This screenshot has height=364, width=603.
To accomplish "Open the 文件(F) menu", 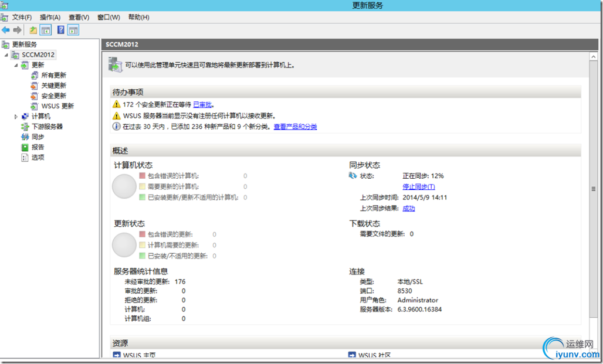I will [22, 18].
